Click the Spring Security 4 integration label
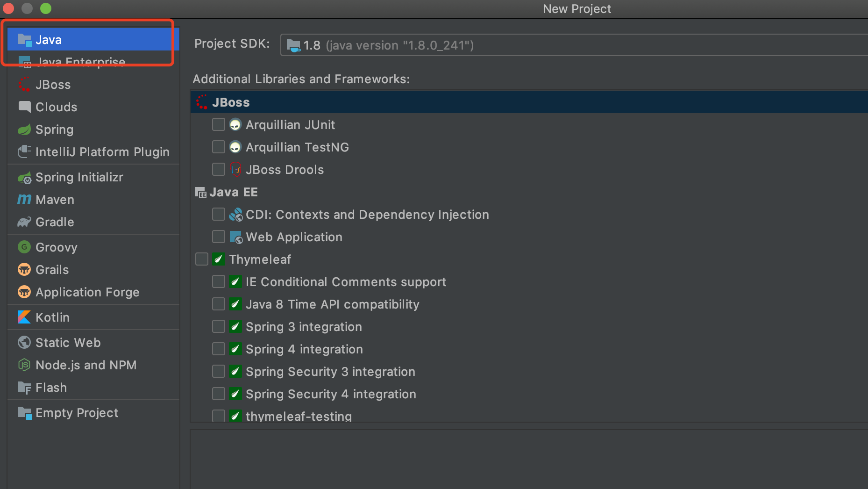The height and width of the screenshot is (489, 868). [331, 394]
